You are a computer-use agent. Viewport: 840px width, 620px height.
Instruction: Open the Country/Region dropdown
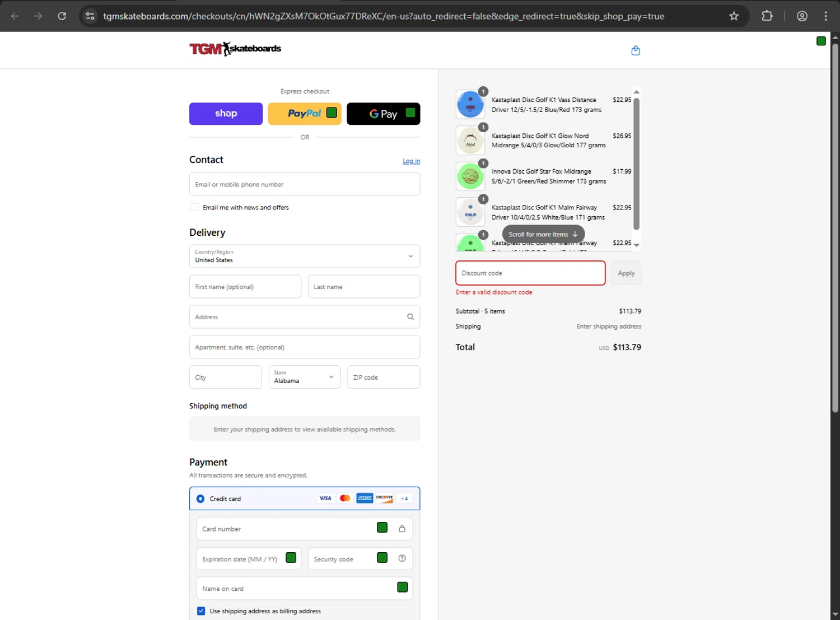[x=305, y=257]
